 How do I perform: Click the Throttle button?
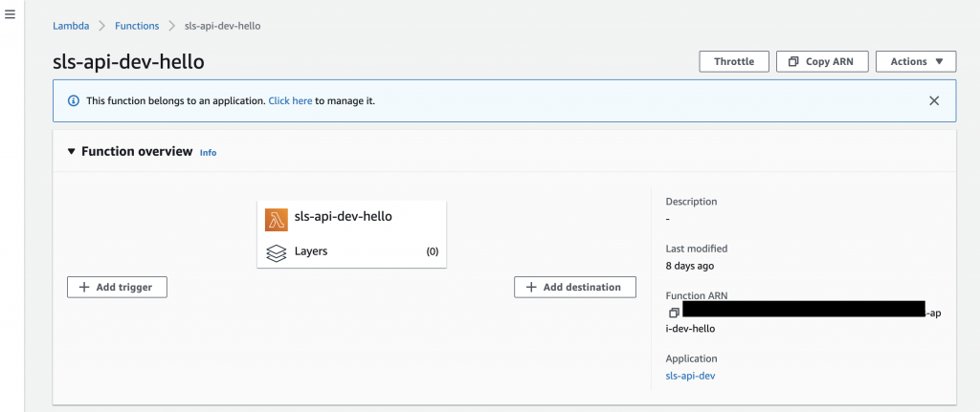[x=734, y=62]
